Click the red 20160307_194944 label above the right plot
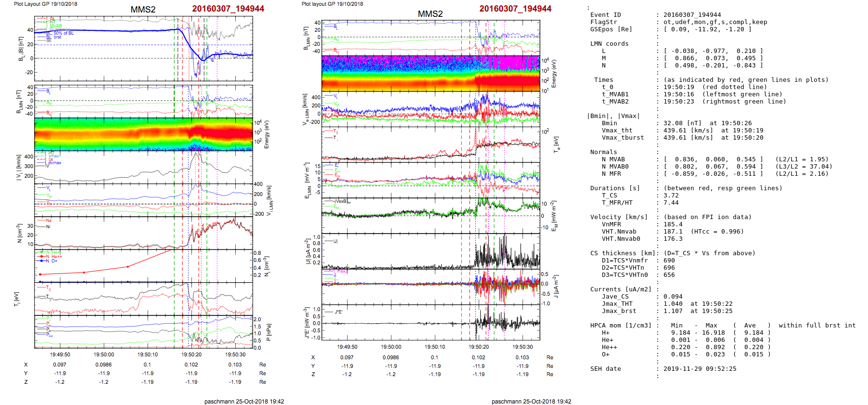Screen dimensions: 868x405 tap(515, 9)
